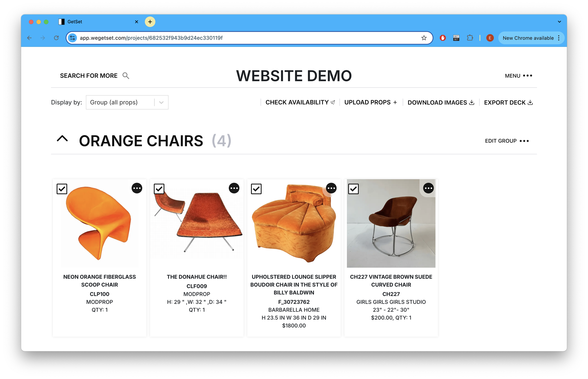The image size is (588, 379).
Task: Click the search magnifier icon
Action: (x=126, y=76)
